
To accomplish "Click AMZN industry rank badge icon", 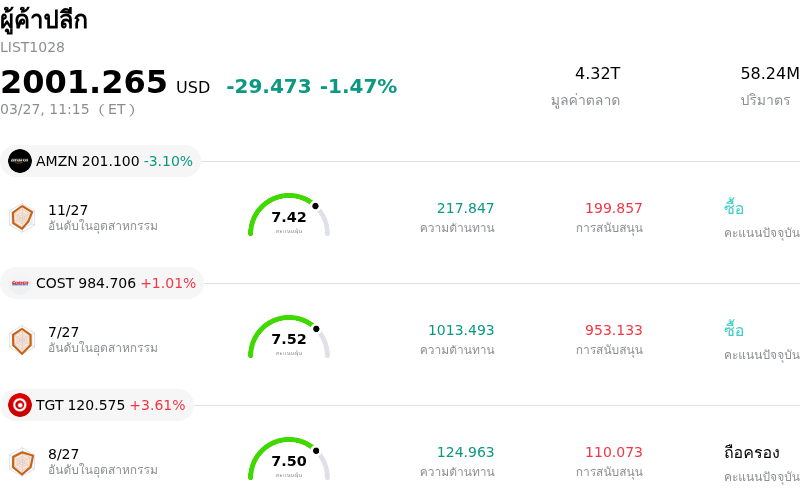I will coord(22,217).
